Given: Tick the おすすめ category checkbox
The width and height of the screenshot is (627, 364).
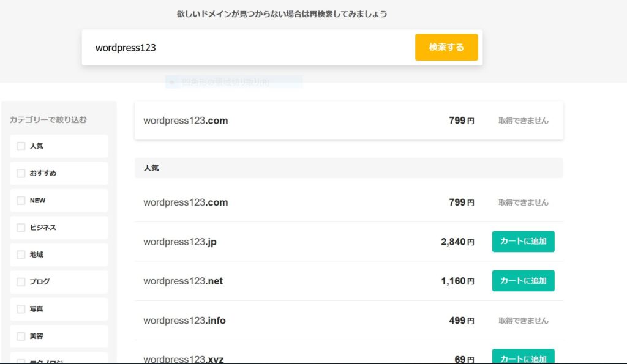Looking at the screenshot, I should [21, 173].
